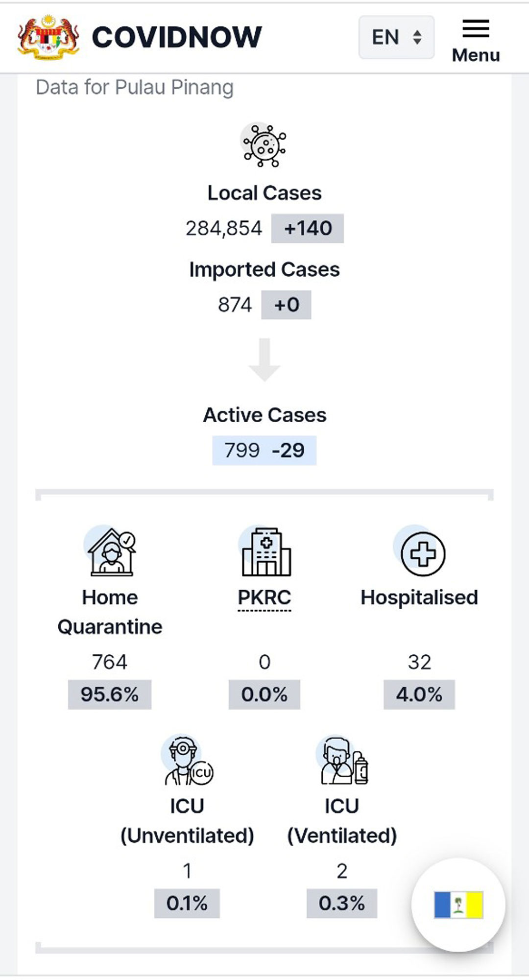
Task: Click the PKRC building icon
Action: (x=265, y=551)
